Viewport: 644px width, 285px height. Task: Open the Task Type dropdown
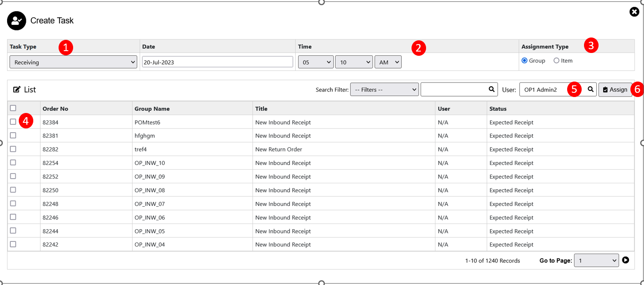pos(74,62)
